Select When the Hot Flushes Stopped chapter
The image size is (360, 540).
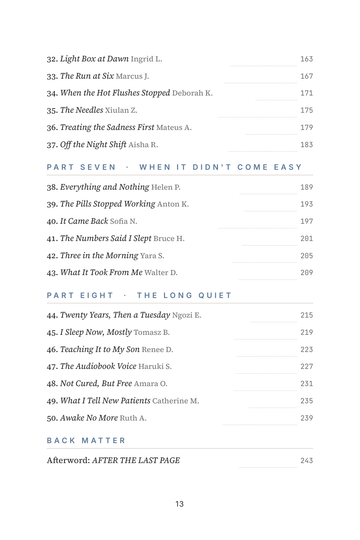tap(179, 93)
